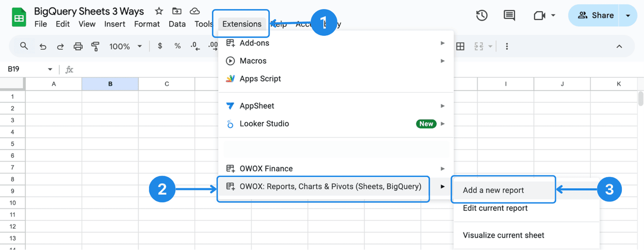
Task: Open the zoom 100% dropdown
Action: (125, 46)
